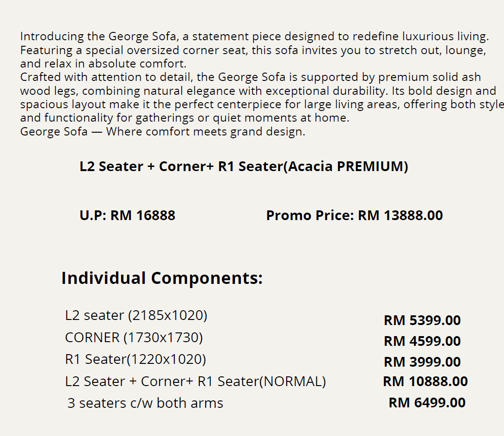Click the Promo Price RM 13888.00 text
Viewport: 504px width, 436px height.
[354, 215]
